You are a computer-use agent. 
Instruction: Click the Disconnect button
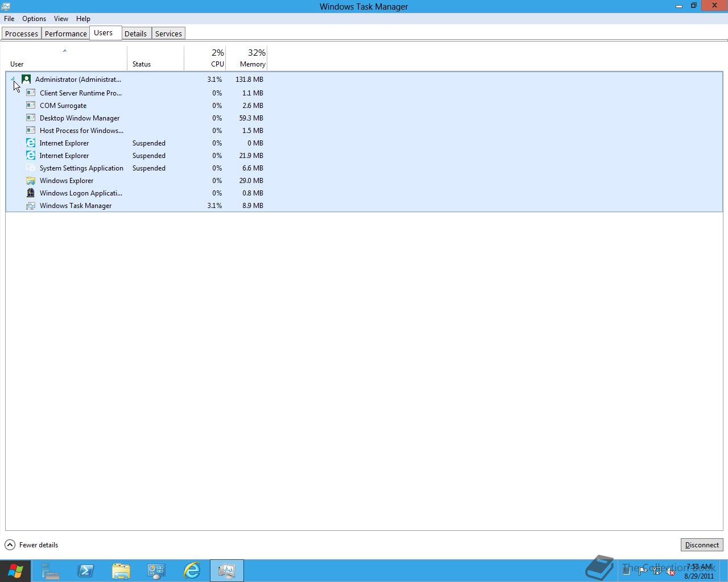(702, 544)
